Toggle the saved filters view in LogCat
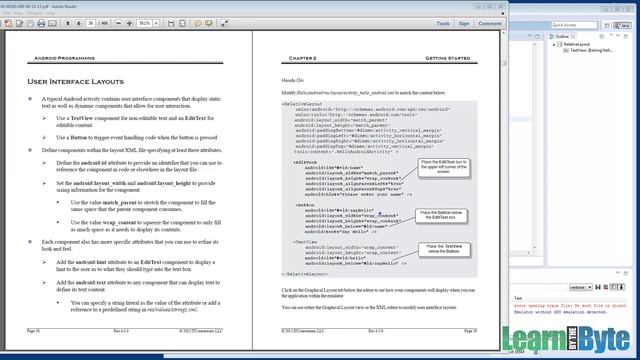Image resolution: width=640 pixels, height=360 pixels. click(613, 287)
